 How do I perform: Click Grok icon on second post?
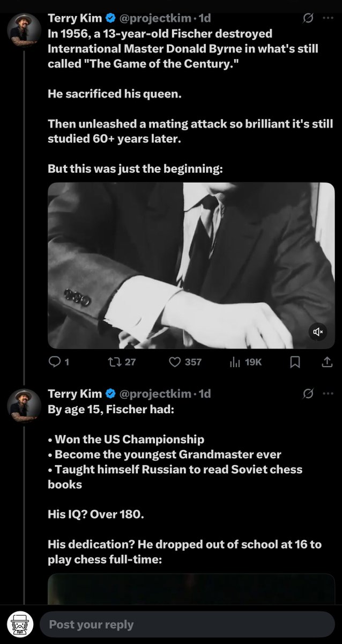click(308, 394)
